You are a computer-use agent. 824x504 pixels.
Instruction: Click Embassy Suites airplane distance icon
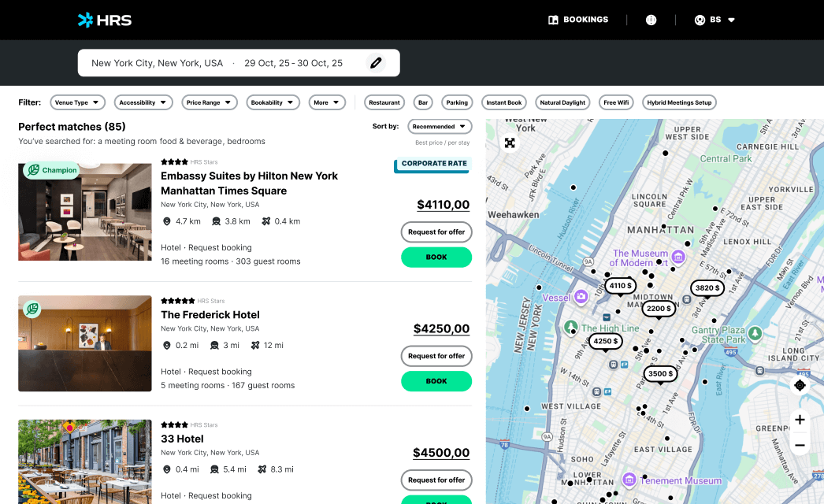266,222
